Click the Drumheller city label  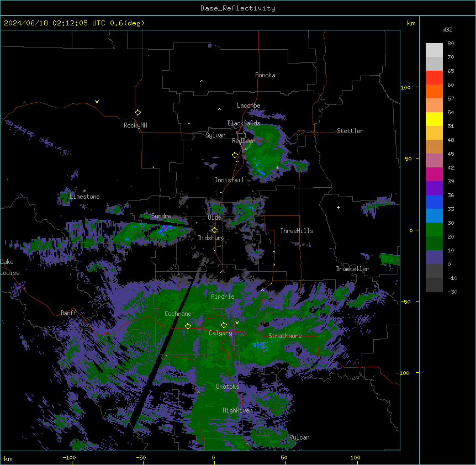352,269
